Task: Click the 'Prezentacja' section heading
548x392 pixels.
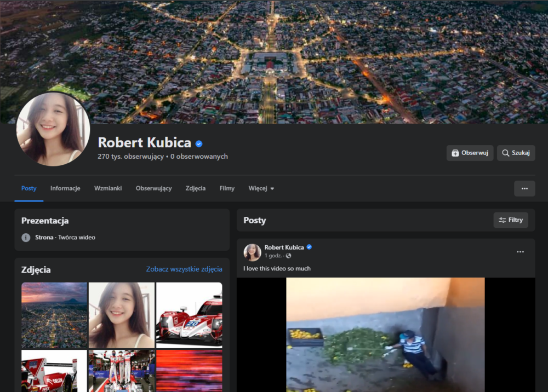Action: 45,221
